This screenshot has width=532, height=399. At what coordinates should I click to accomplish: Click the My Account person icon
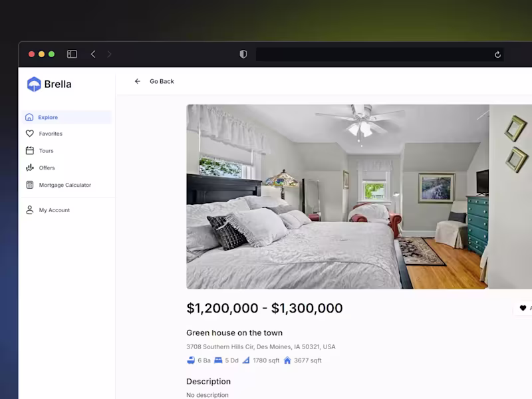pyautogui.click(x=29, y=209)
